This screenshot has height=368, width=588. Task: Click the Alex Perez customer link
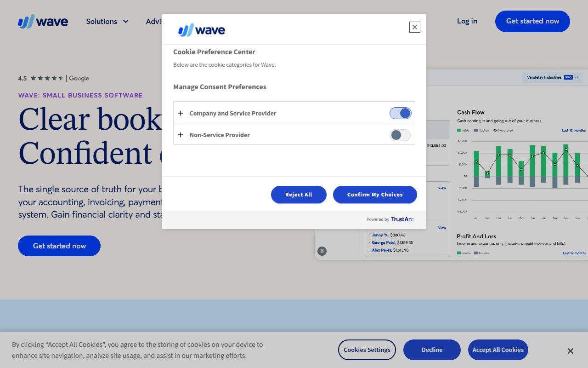click(382, 250)
